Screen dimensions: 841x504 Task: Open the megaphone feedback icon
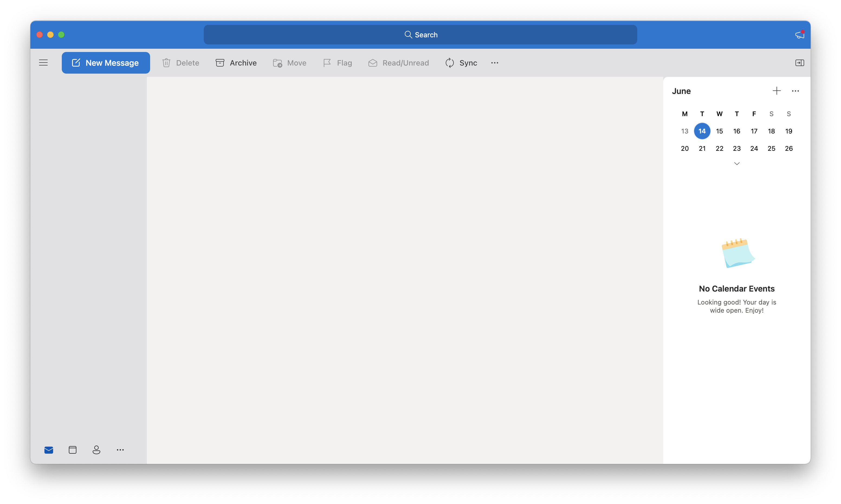coord(800,35)
